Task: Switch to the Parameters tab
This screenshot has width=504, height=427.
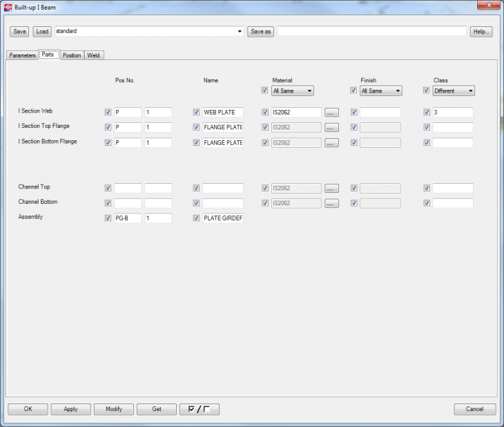Action: (x=22, y=55)
